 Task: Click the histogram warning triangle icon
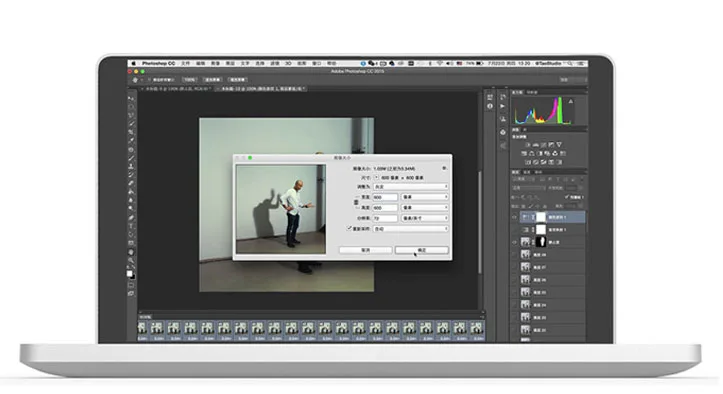[570, 101]
